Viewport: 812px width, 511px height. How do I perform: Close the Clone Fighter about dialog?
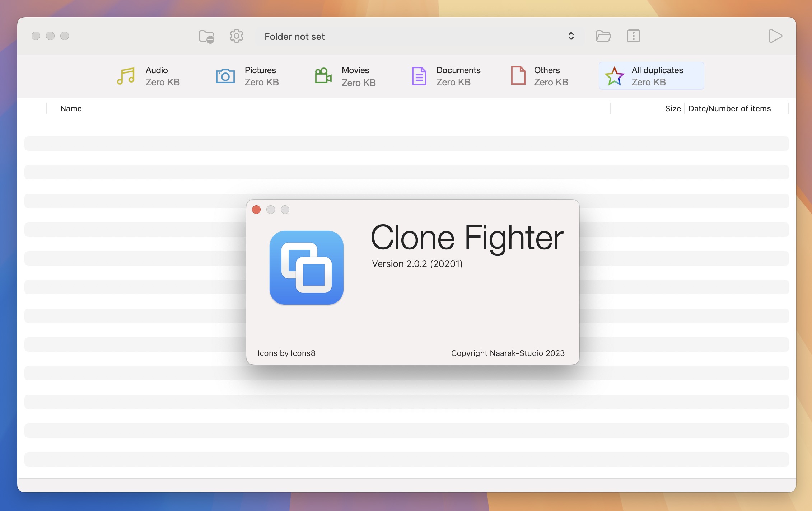point(256,210)
